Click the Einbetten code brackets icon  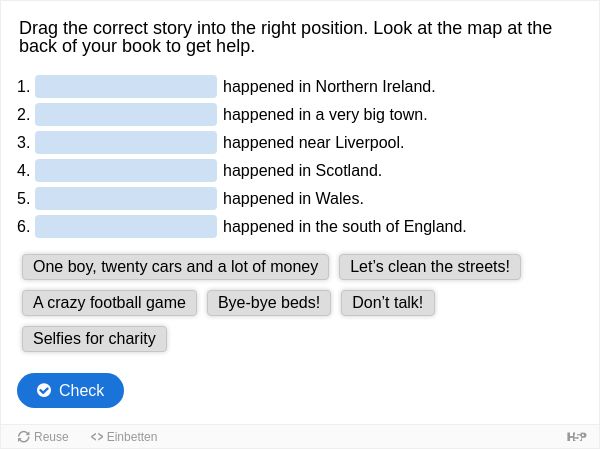coord(97,437)
